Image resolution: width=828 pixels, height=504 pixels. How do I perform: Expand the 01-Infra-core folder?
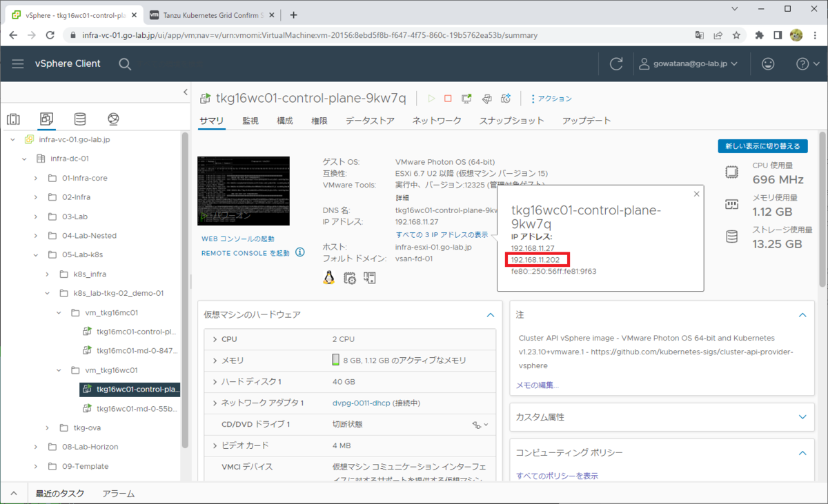pos(36,178)
